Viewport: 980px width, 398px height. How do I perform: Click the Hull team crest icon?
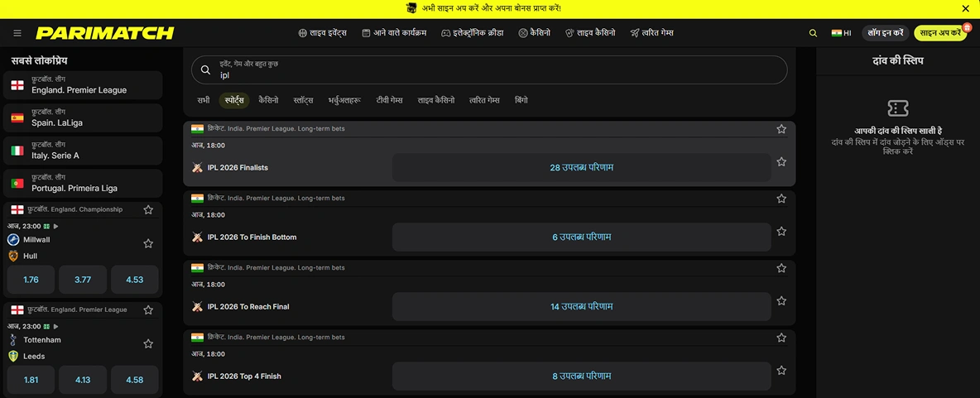[14, 256]
